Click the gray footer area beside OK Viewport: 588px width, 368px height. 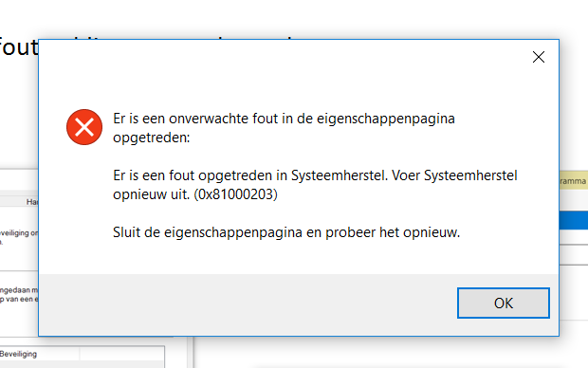click(x=248, y=304)
